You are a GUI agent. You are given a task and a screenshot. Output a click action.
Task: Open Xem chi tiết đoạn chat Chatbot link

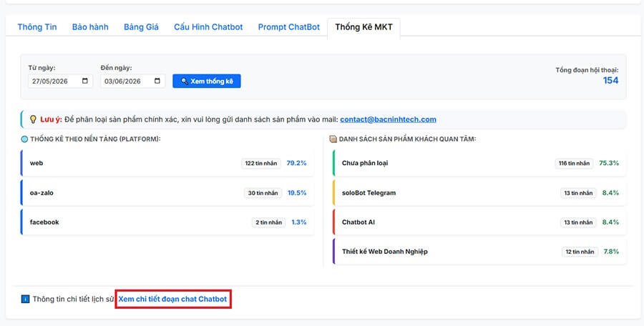(172, 300)
